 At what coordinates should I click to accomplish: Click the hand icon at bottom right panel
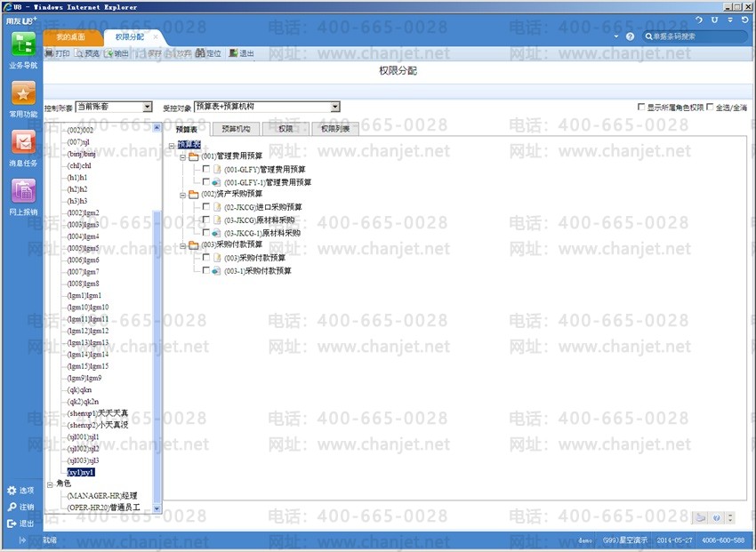click(x=701, y=518)
